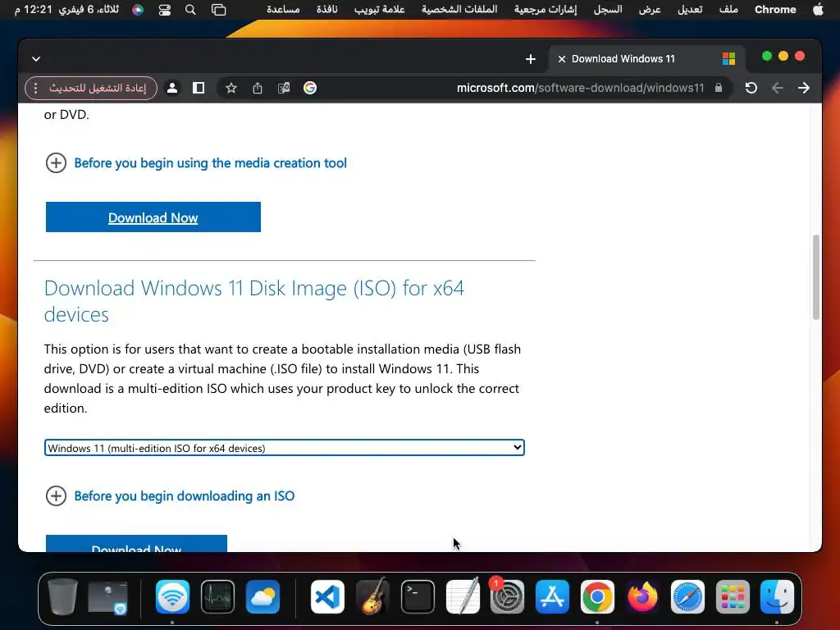Reload the page with the refresh icon

(751, 88)
